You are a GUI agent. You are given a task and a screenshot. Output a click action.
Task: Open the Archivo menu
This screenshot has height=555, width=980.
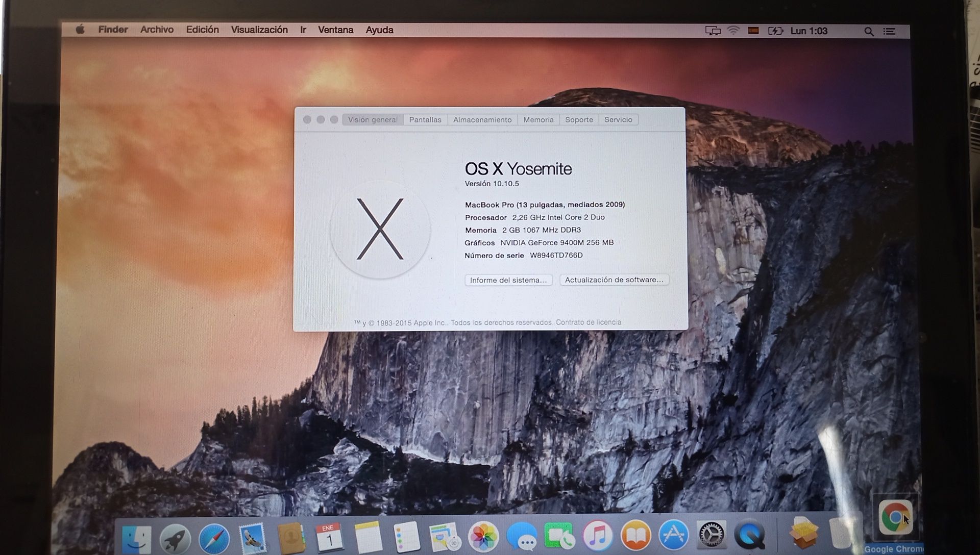coord(157,30)
